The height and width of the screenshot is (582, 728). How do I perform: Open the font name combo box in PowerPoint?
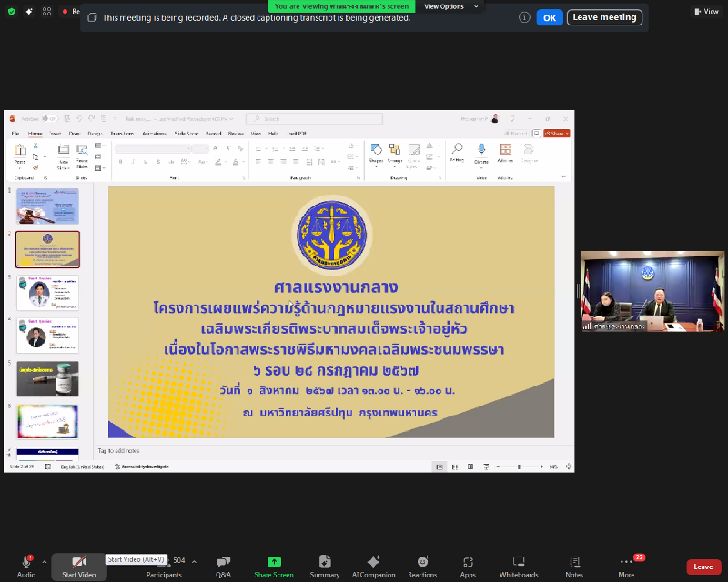(153, 148)
